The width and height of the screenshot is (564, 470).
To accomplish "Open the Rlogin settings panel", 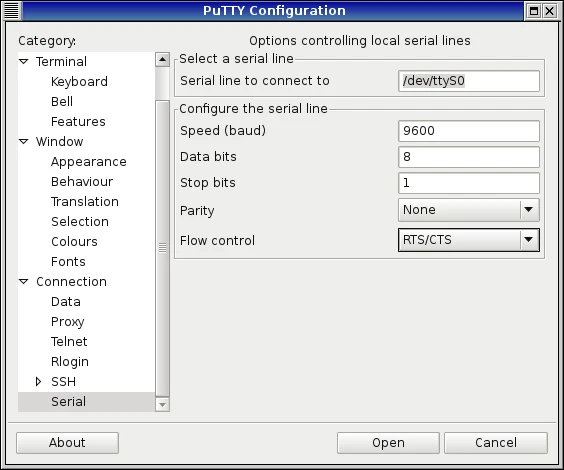I will pyautogui.click(x=70, y=362).
